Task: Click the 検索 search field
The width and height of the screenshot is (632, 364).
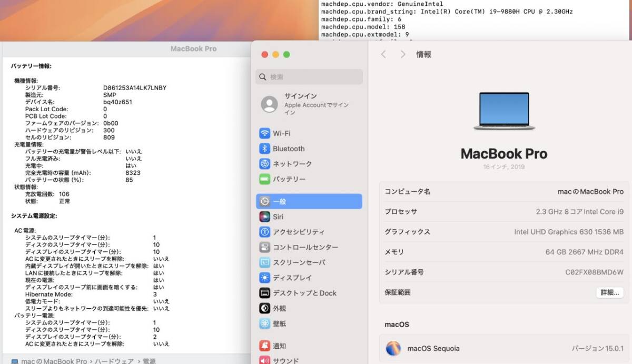Action: pyautogui.click(x=309, y=77)
